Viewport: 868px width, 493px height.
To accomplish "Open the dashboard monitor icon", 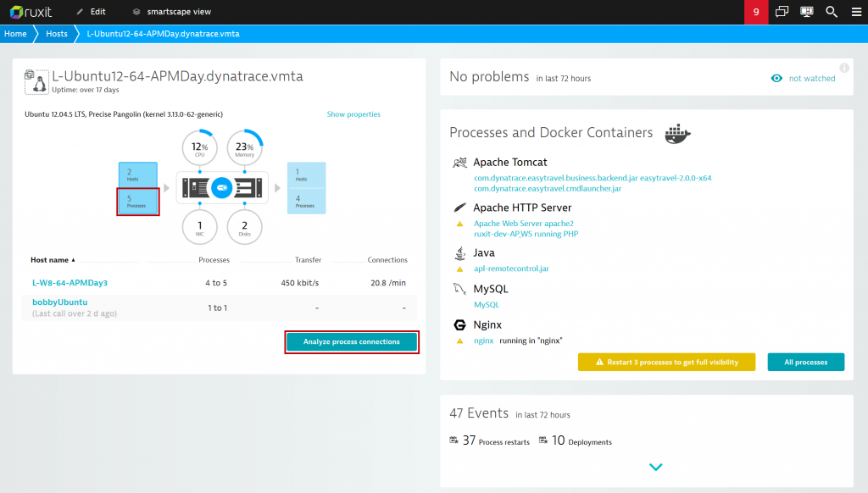I will point(807,12).
